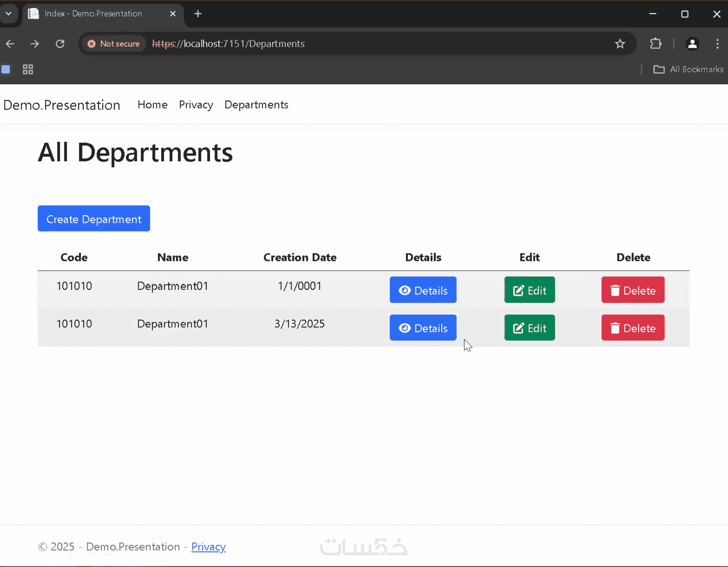
Task: Click the Code column header
Action: [x=74, y=257]
